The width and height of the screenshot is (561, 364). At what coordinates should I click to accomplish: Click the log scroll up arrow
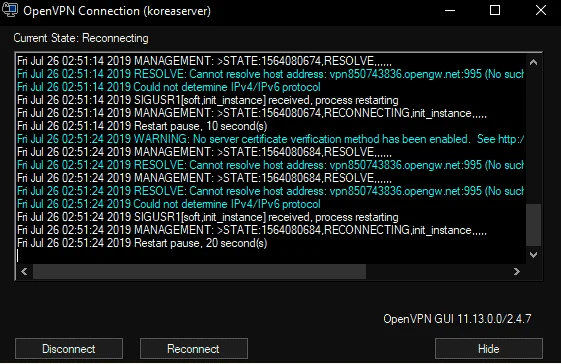(533, 62)
